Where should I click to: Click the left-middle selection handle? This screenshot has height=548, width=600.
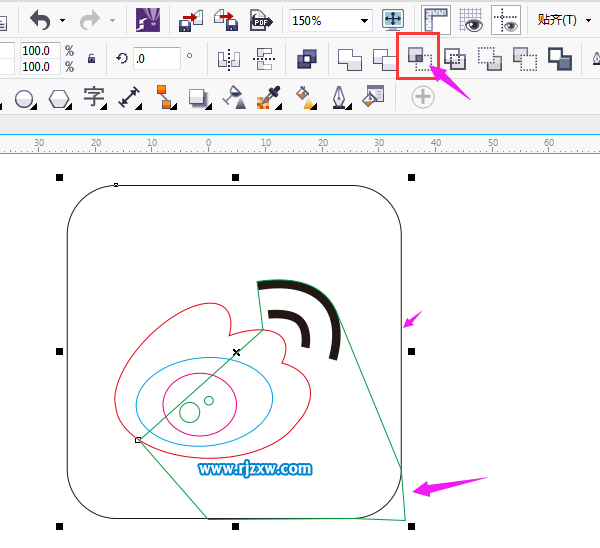coord(59,351)
